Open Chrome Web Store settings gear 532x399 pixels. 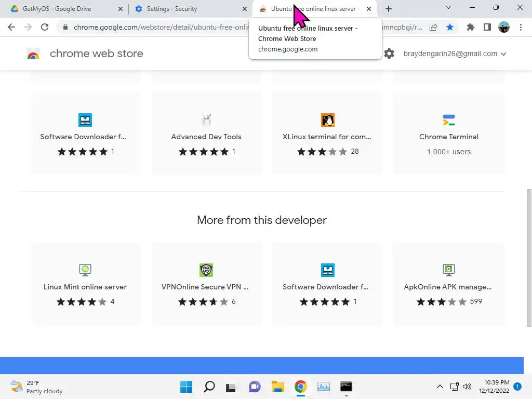click(389, 54)
